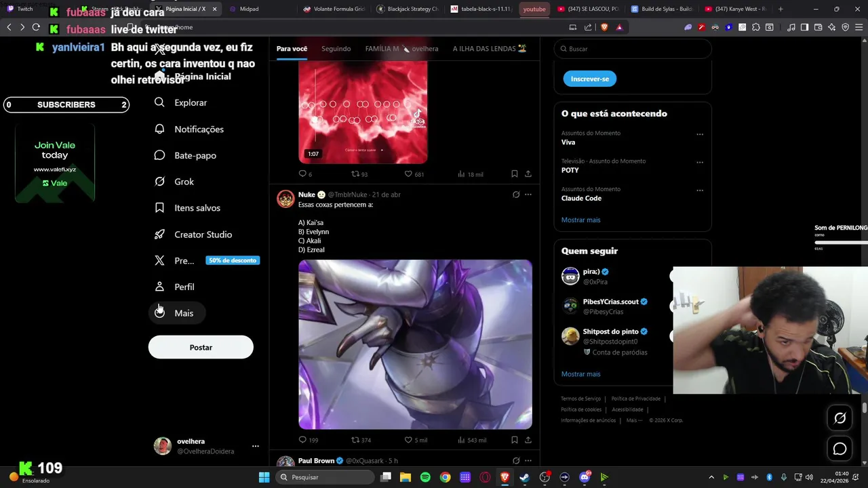Open Creator Studio in sidebar

pyautogui.click(x=193, y=235)
